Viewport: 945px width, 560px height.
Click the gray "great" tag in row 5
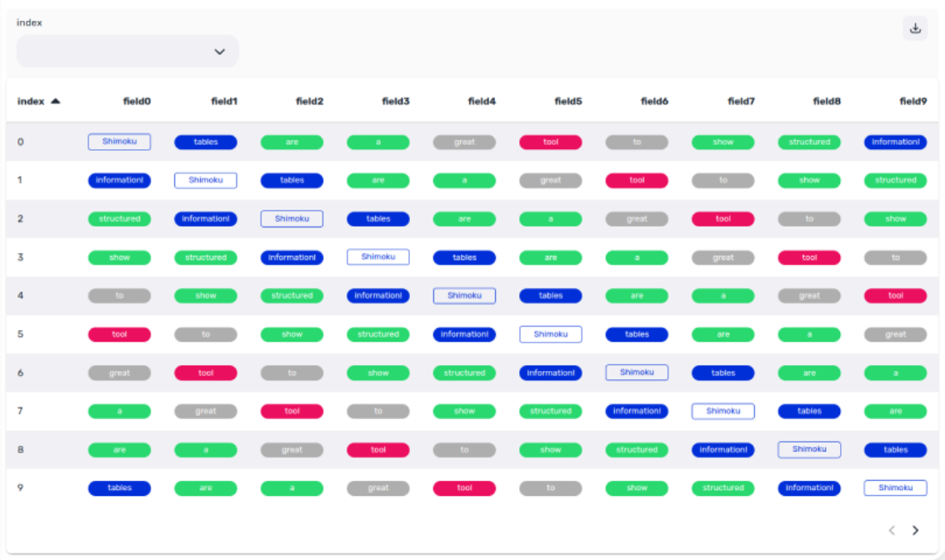(896, 334)
